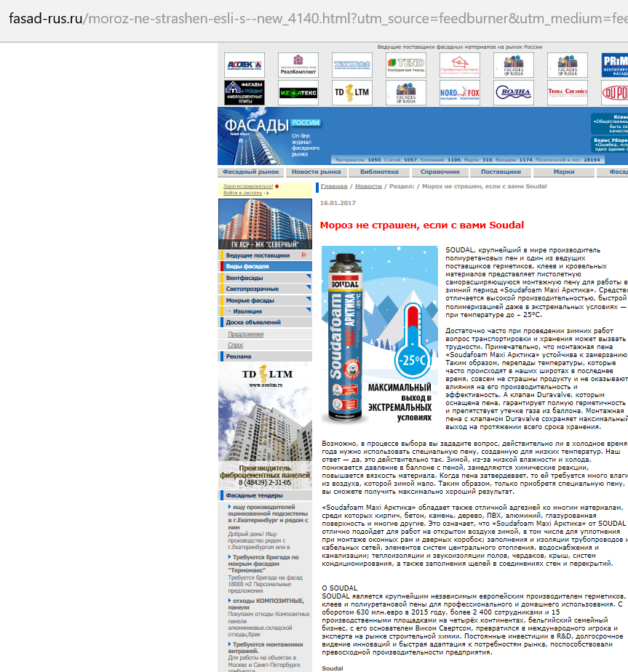This screenshot has width=628, height=672.
Task: Open TD LTM logo in supplier grid
Action: click(x=351, y=92)
